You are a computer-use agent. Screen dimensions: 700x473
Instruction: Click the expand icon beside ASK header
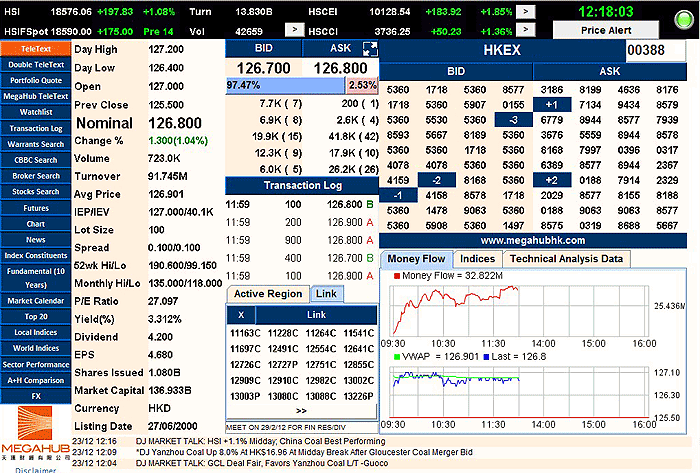(x=369, y=48)
